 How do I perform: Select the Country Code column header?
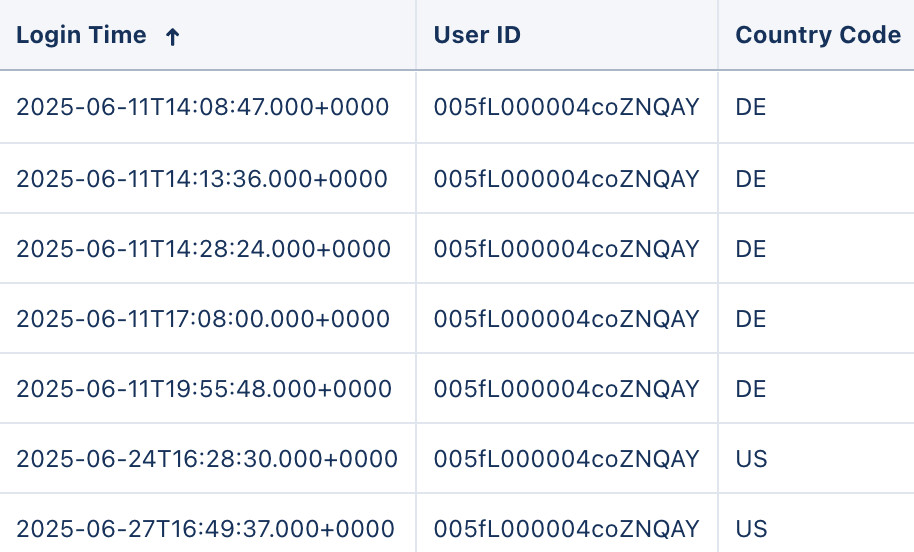point(817,35)
